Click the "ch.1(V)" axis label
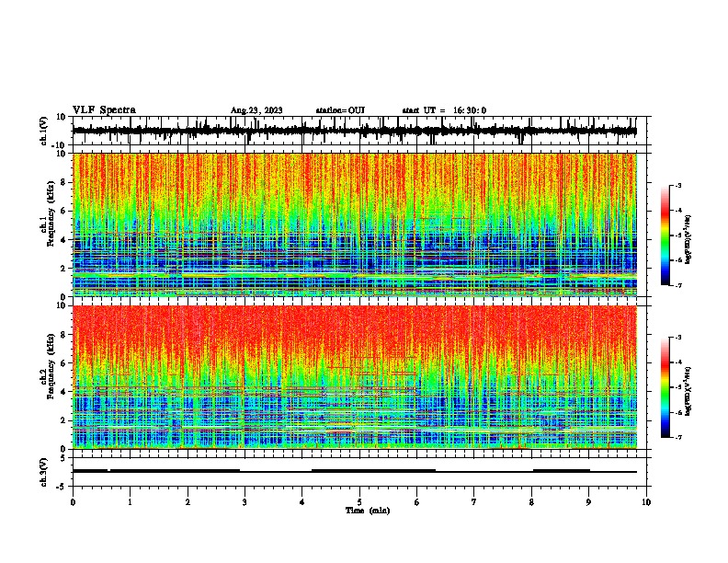This screenshot has height=563, width=728. 44,131
